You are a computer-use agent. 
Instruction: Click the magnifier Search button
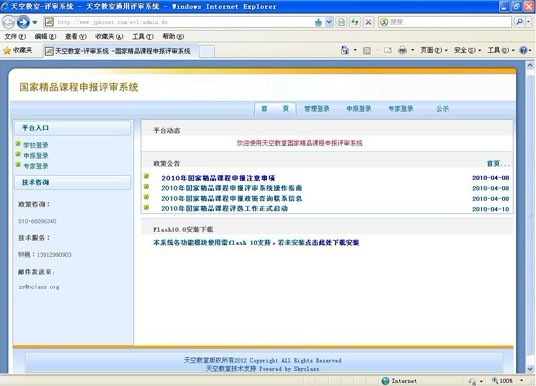coord(519,22)
